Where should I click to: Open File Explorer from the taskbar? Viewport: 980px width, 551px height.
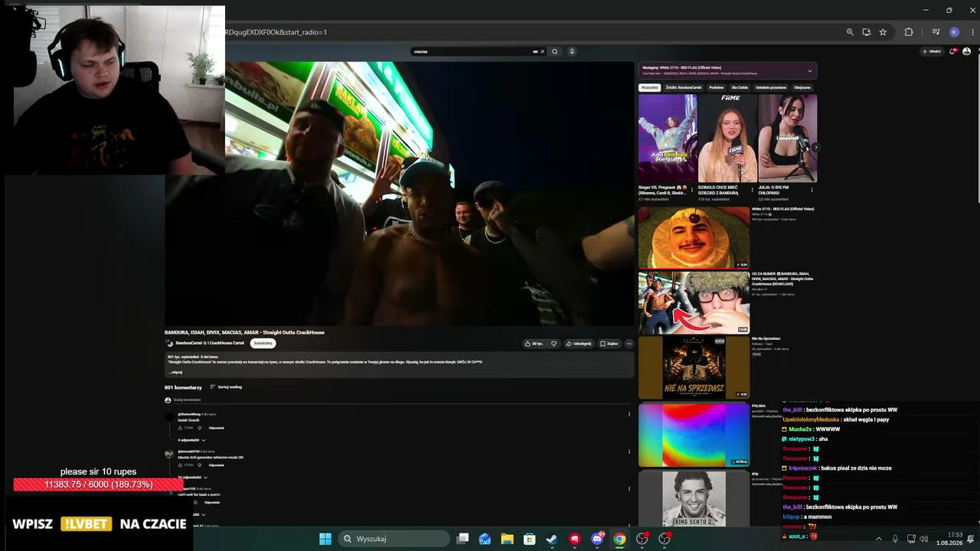(507, 539)
